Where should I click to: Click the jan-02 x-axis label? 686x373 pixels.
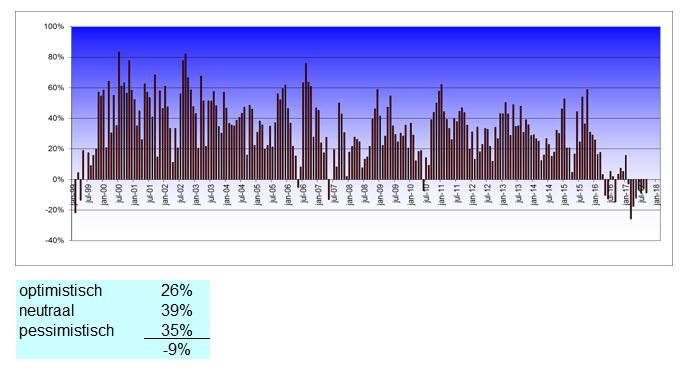point(165,195)
